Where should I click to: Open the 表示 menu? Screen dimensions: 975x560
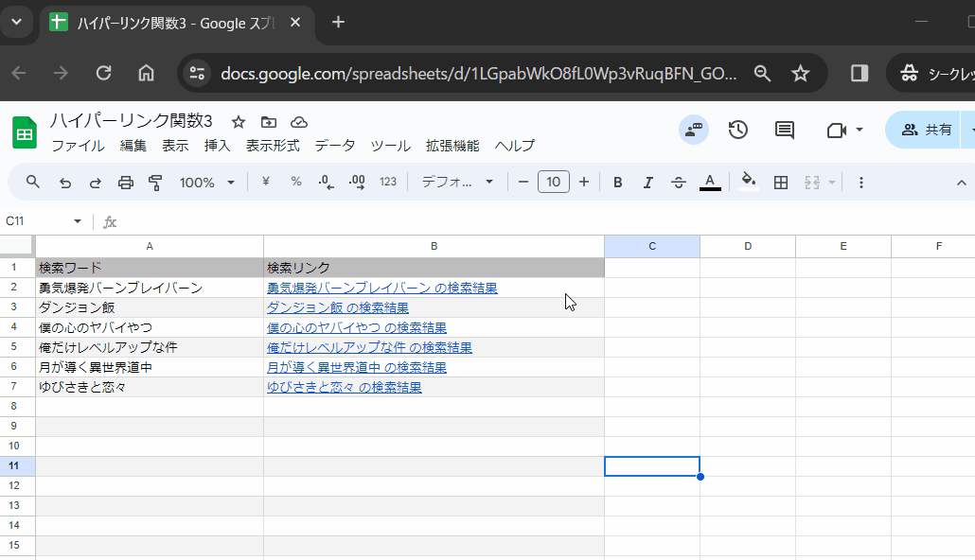(175, 146)
